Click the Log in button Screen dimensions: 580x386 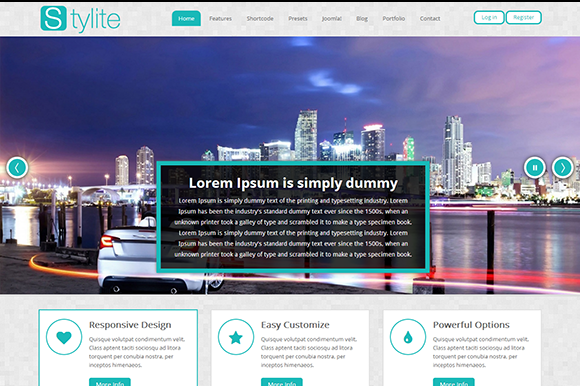point(489,17)
